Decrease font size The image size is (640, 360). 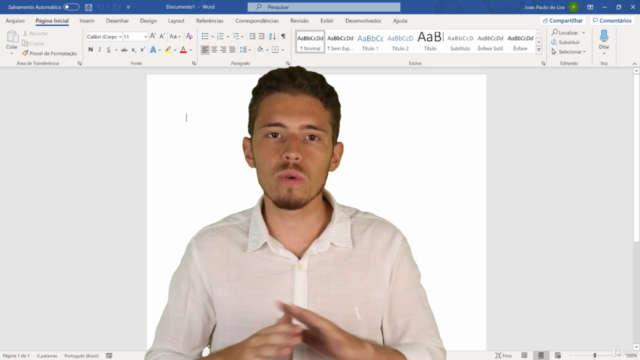(x=162, y=36)
